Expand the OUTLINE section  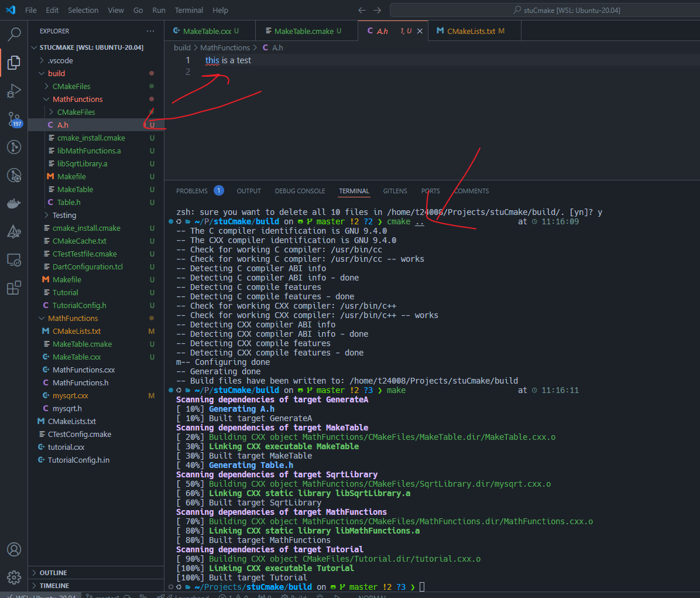(x=53, y=573)
